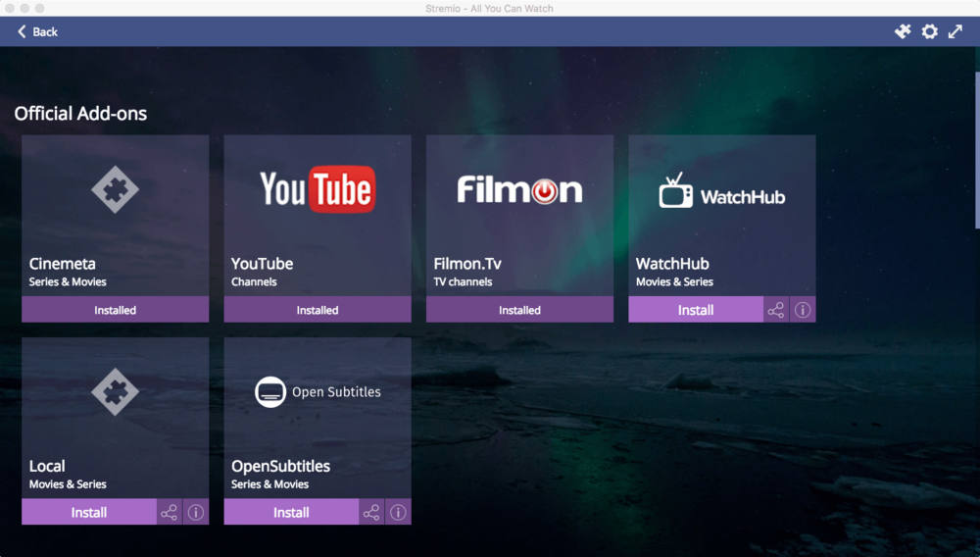Show info for OpenSubtitles add-on

[398, 512]
